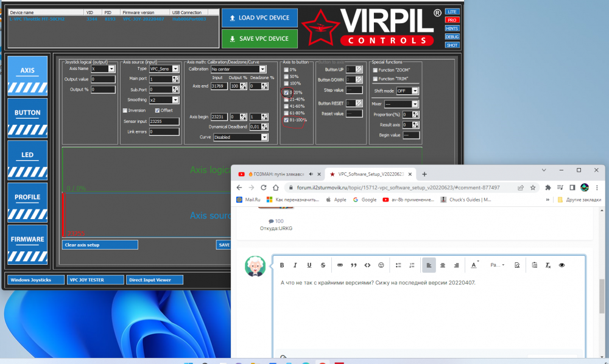This screenshot has width=609, height=364.
Task: Reload the Chrome page
Action: click(x=263, y=187)
